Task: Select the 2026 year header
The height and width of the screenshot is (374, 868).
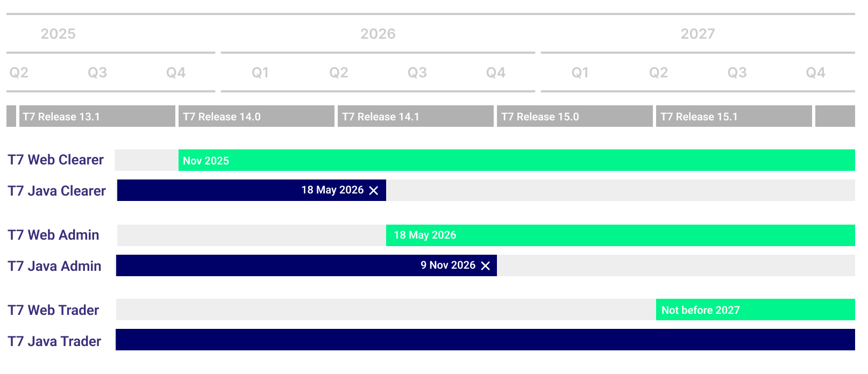Action: [x=378, y=34]
